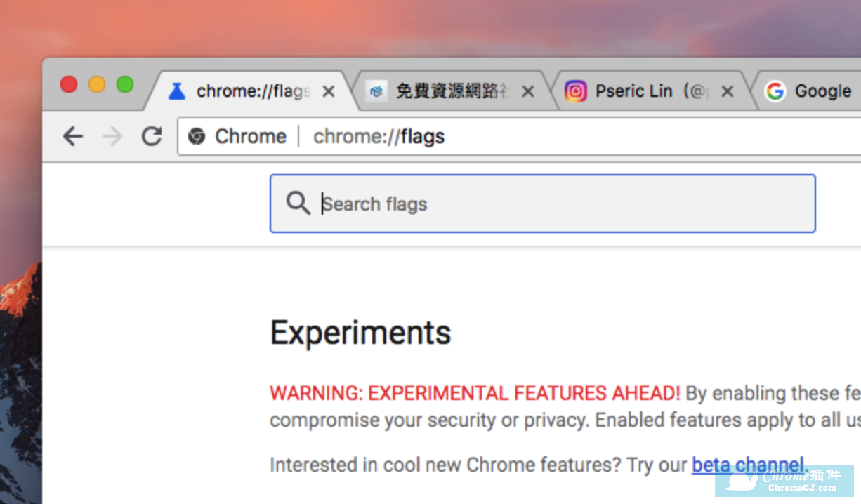Select the chrome://flags tab title
The image size is (861, 504).
pyautogui.click(x=253, y=91)
